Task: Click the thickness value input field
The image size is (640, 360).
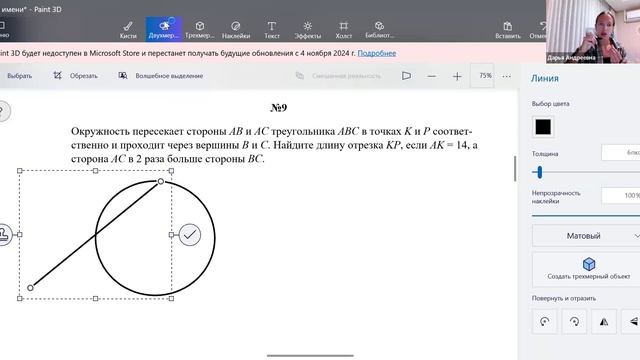Action: pyautogui.click(x=620, y=153)
